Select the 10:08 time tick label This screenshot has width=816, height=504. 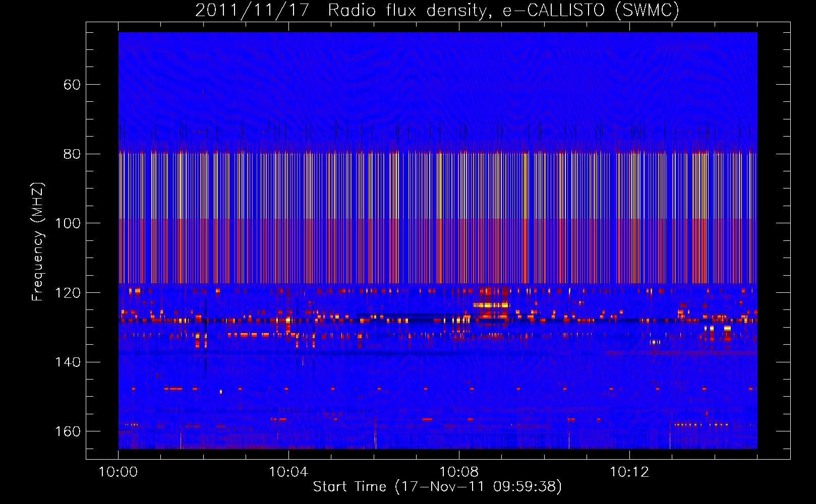coord(459,472)
